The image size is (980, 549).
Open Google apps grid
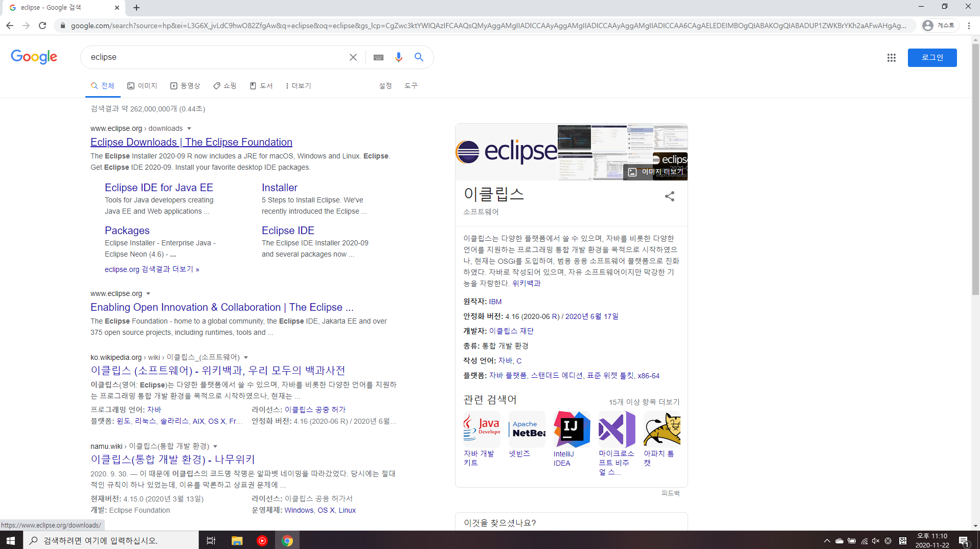pos(891,58)
